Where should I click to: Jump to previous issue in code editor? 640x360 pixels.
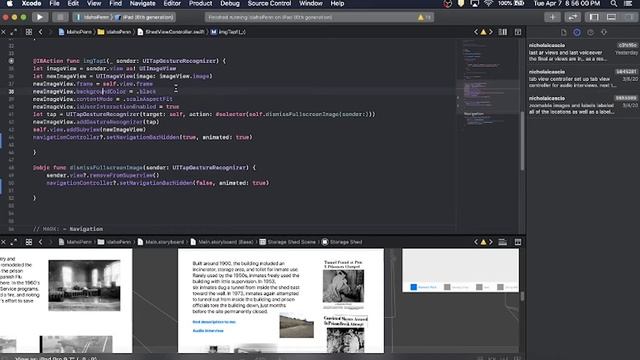click(476, 32)
